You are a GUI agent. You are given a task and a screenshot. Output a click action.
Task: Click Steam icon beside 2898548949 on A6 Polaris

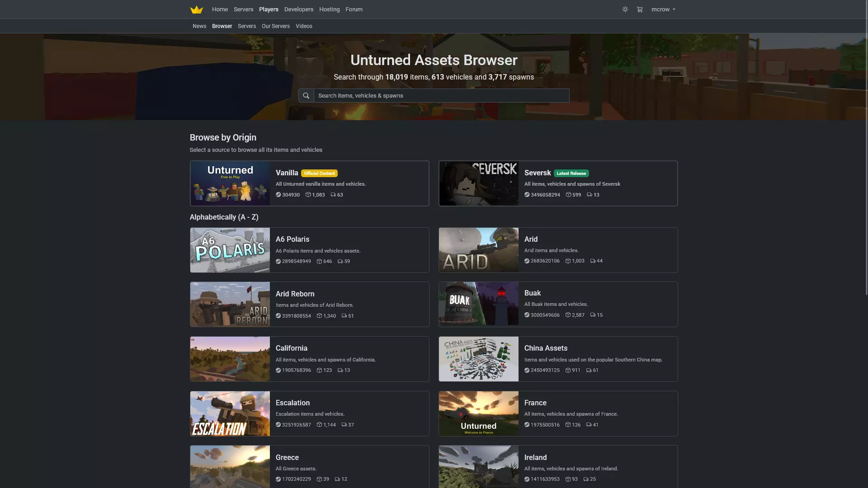[278, 262]
